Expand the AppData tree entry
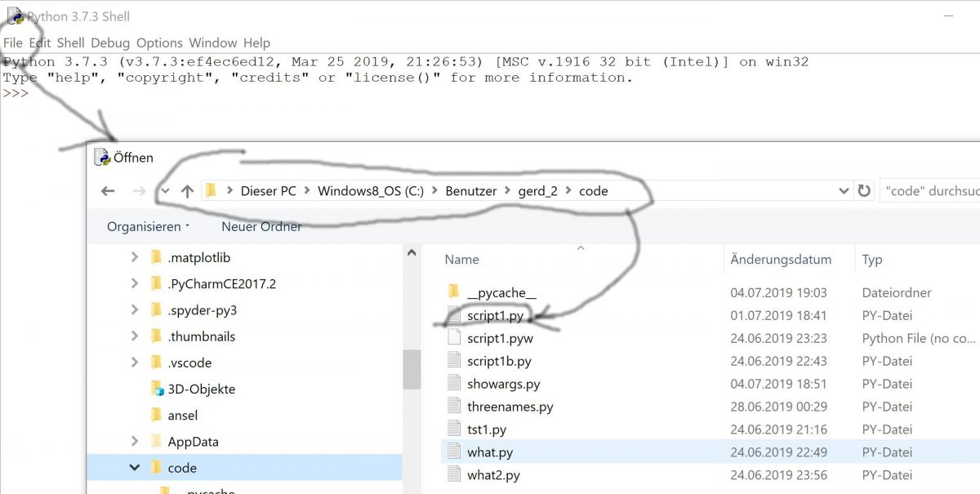The width and height of the screenshot is (980, 494). [x=133, y=441]
